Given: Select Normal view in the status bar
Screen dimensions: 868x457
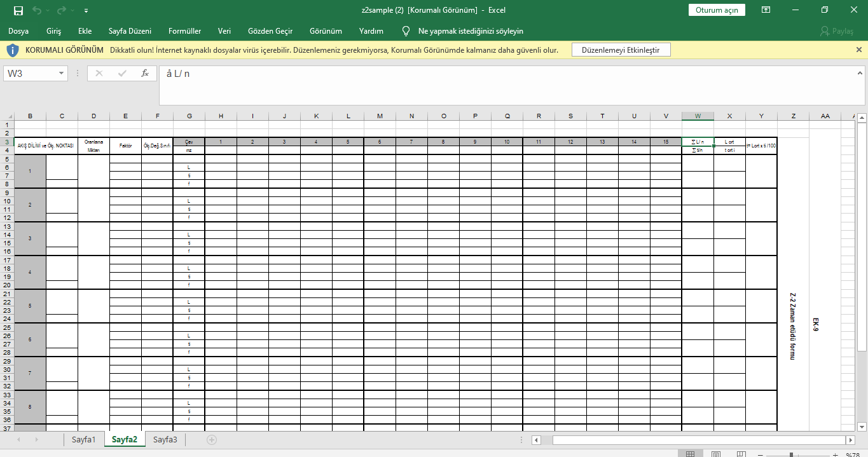Looking at the screenshot, I should (691, 453).
